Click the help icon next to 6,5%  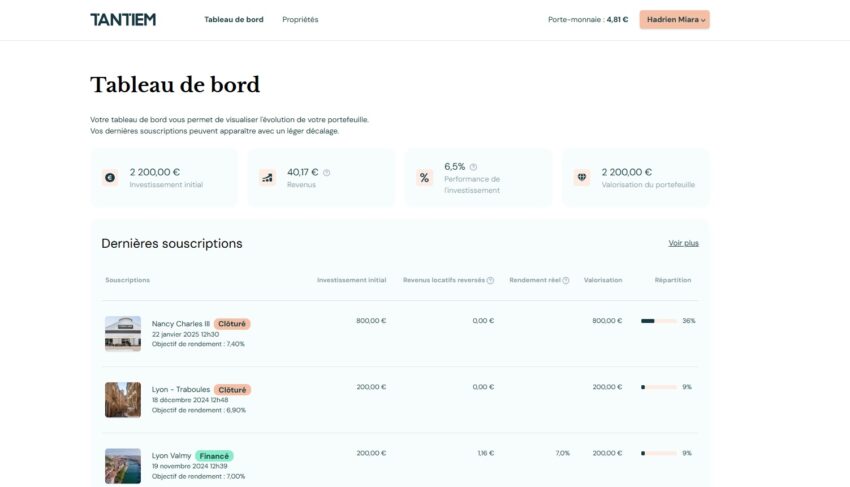(473, 167)
